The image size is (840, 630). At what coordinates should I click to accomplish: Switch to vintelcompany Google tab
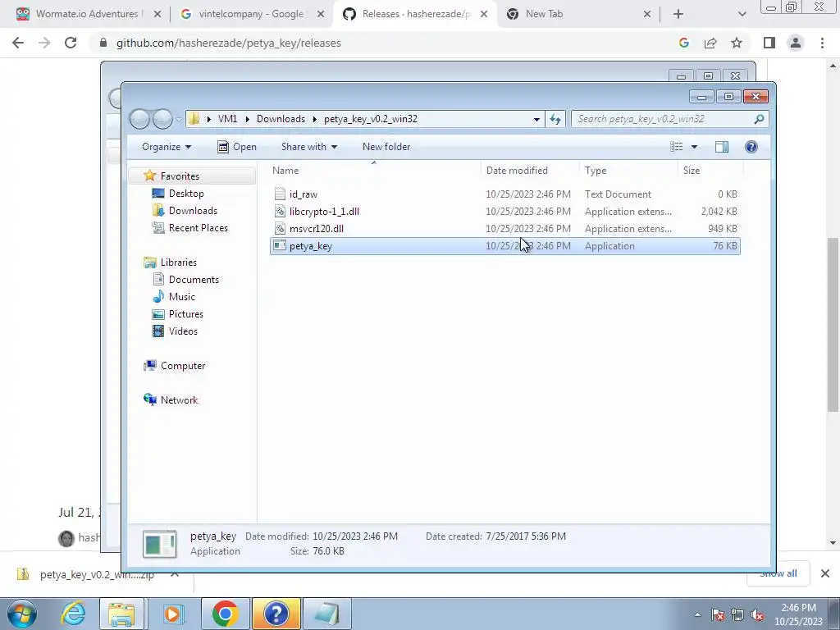(251, 14)
